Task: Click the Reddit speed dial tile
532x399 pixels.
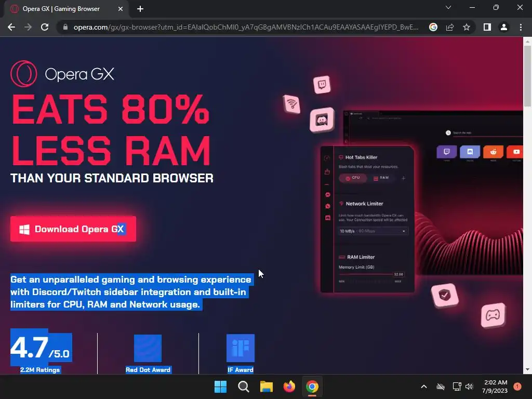Action: pyautogui.click(x=493, y=152)
